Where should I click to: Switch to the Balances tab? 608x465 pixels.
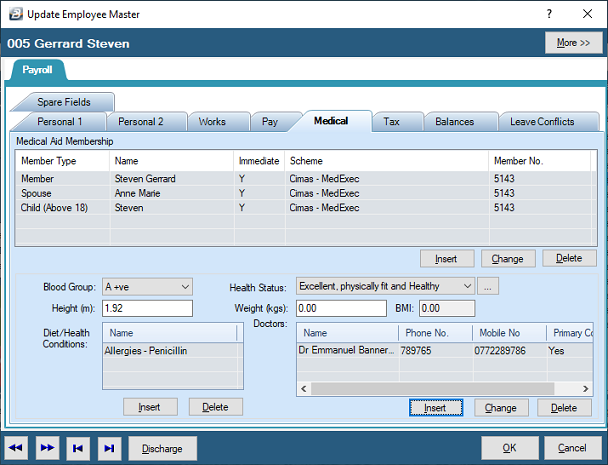454,122
